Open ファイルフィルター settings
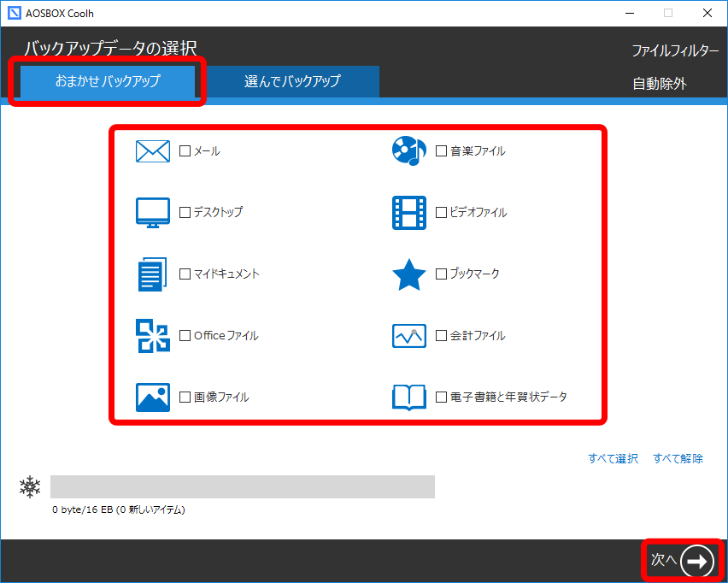 675,50
